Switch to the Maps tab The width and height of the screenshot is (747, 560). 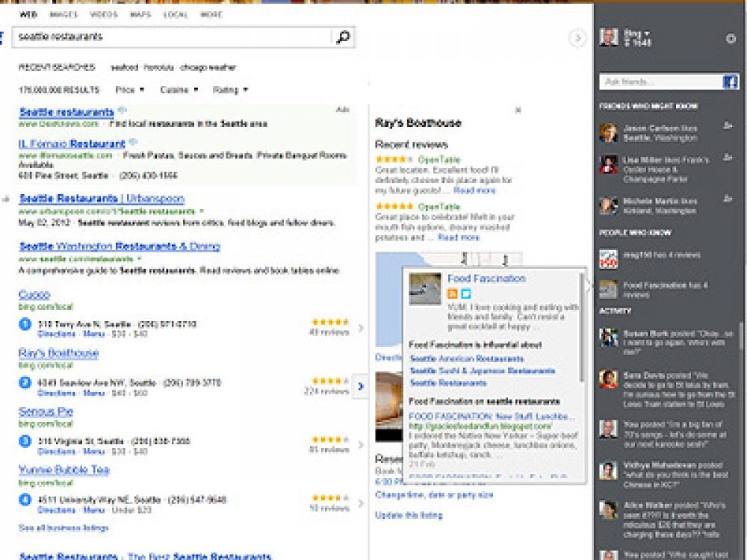coord(140,14)
